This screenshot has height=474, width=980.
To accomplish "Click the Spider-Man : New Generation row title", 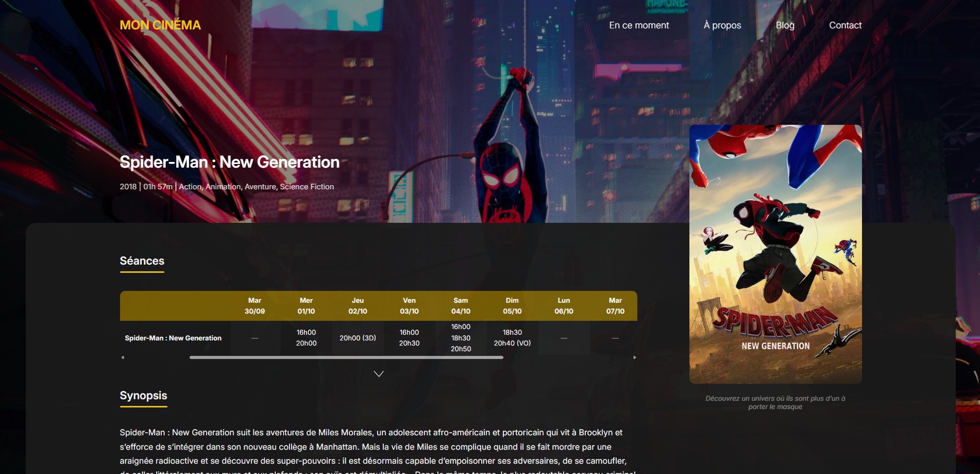I will pos(173,338).
